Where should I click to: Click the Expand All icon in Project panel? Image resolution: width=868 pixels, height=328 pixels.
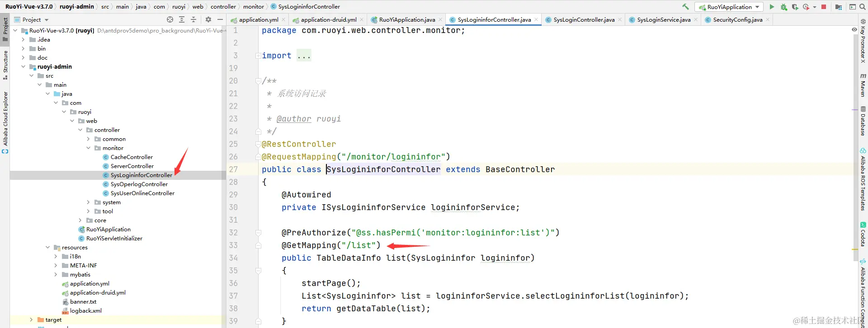182,19
